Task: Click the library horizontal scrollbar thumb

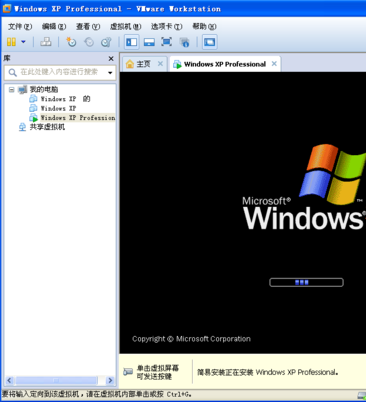Action: tap(56, 380)
